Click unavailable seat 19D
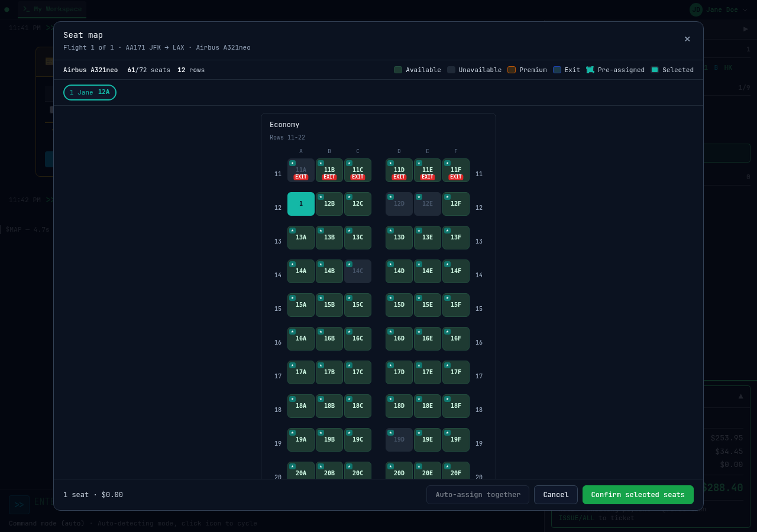 point(399,440)
